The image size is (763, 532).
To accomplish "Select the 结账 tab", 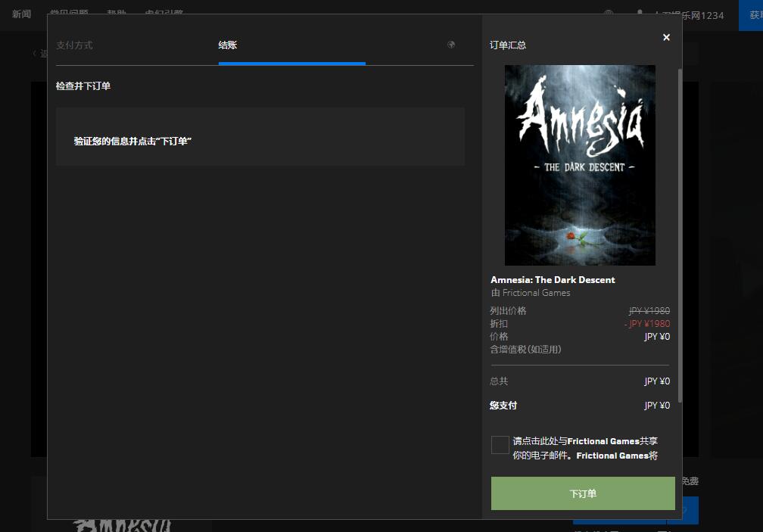I will 228,45.
